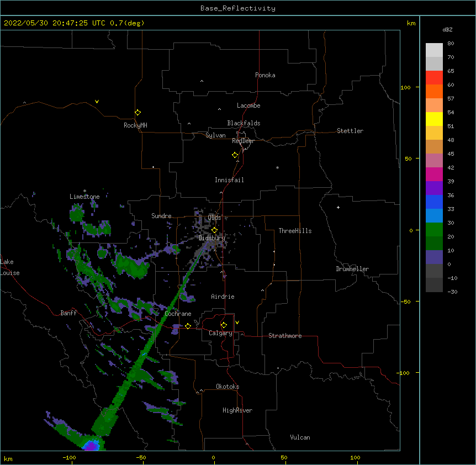Click the Airdrie city label
The height and width of the screenshot is (465, 476).
pyautogui.click(x=223, y=297)
